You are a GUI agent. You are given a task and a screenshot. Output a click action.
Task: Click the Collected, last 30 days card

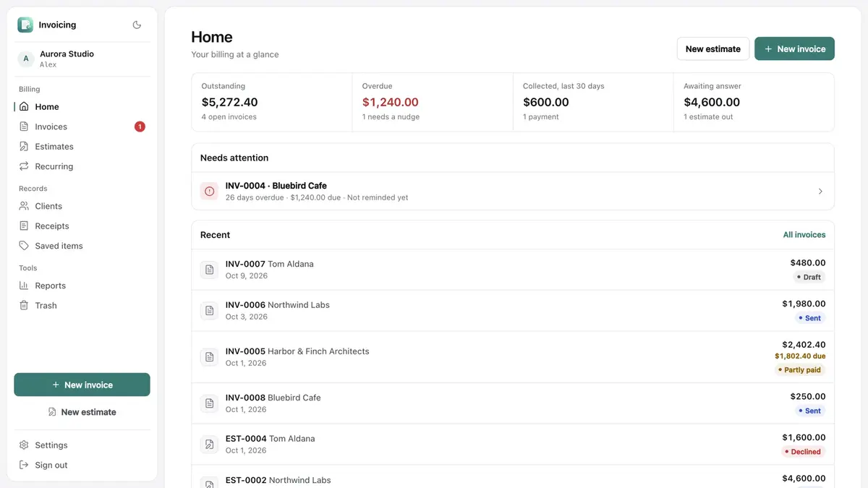(593, 102)
